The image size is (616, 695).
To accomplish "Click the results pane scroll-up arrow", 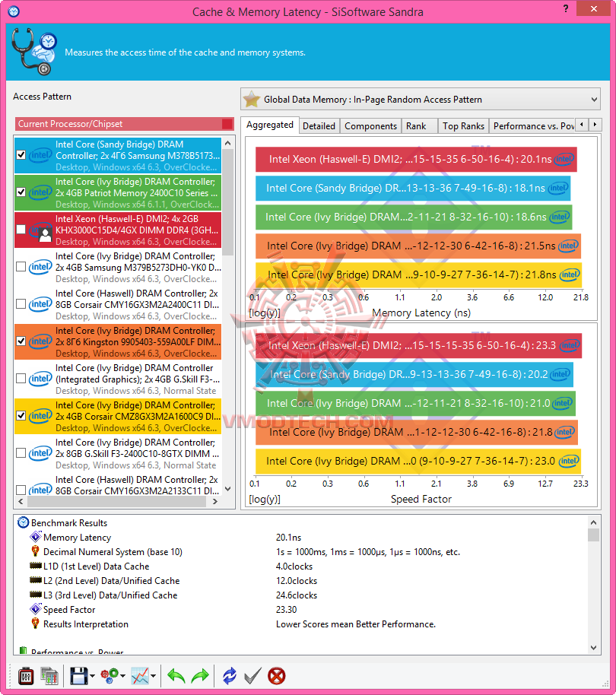I will coord(594,522).
